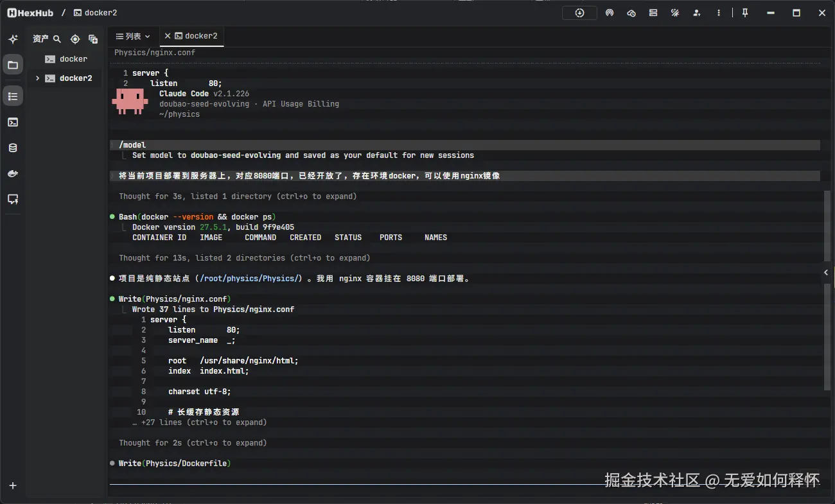Open the quick command chat icon
Screen dimensions: 835x504
(x=13, y=199)
